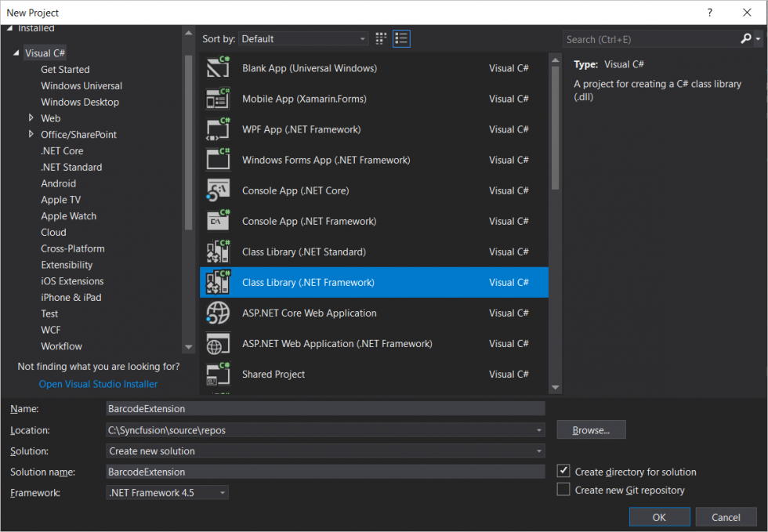
Task: Open the Sort by dropdown
Action: point(303,38)
